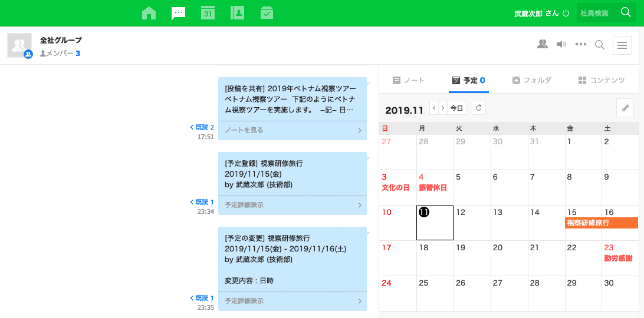The width and height of the screenshot is (644, 318).
Task: Click chevron on 予定の変更 message's 予定詳細表示
Action: click(x=360, y=301)
